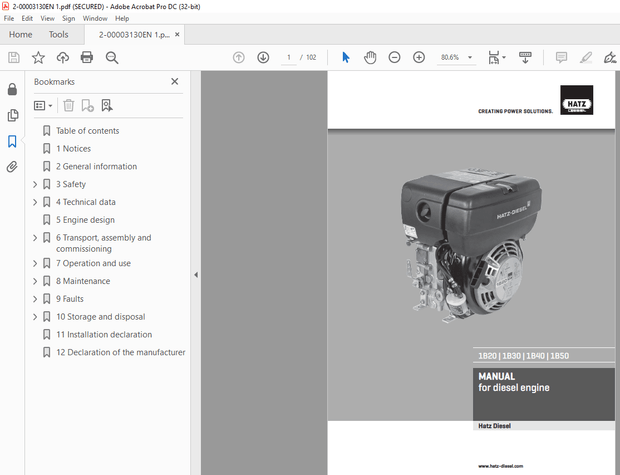The width and height of the screenshot is (620, 475).
Task: Collapse the navigation pane with the arrow handle
Action: pyautogui.click(x=196, y=275)
